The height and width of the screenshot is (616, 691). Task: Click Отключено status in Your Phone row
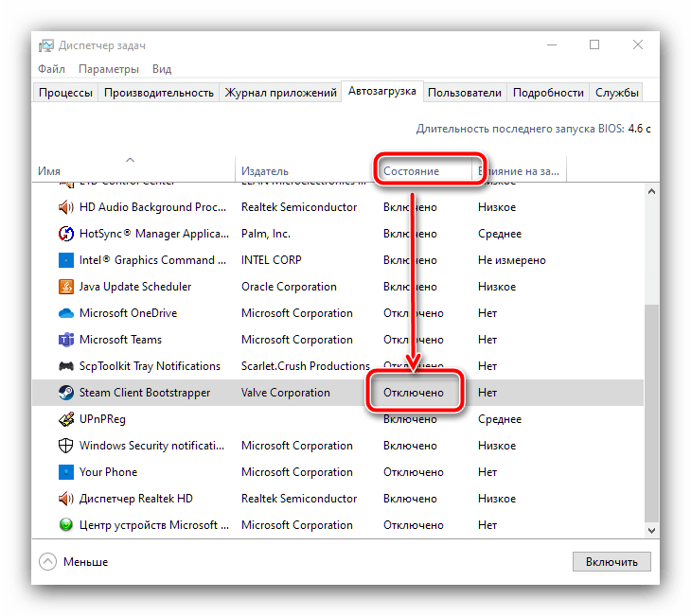tap(414, 472)
